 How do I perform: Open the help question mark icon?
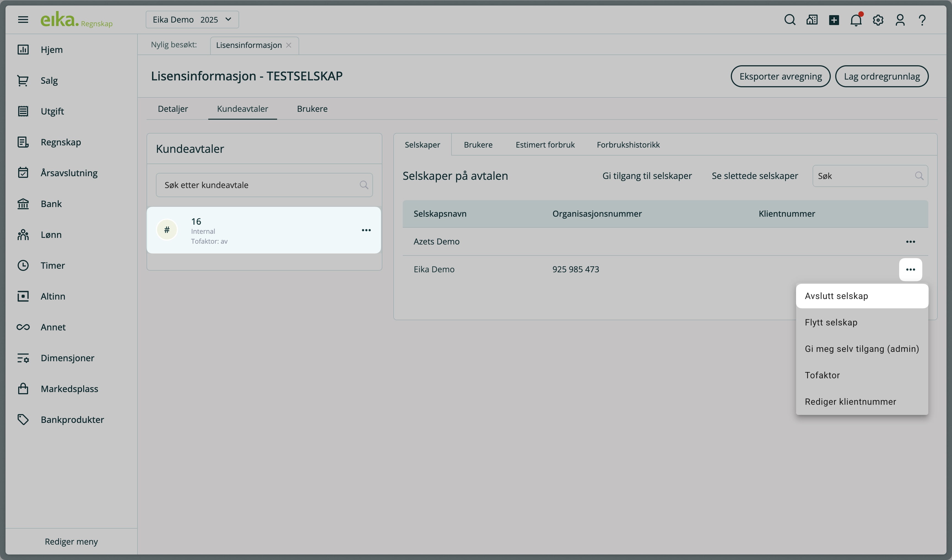922,20
